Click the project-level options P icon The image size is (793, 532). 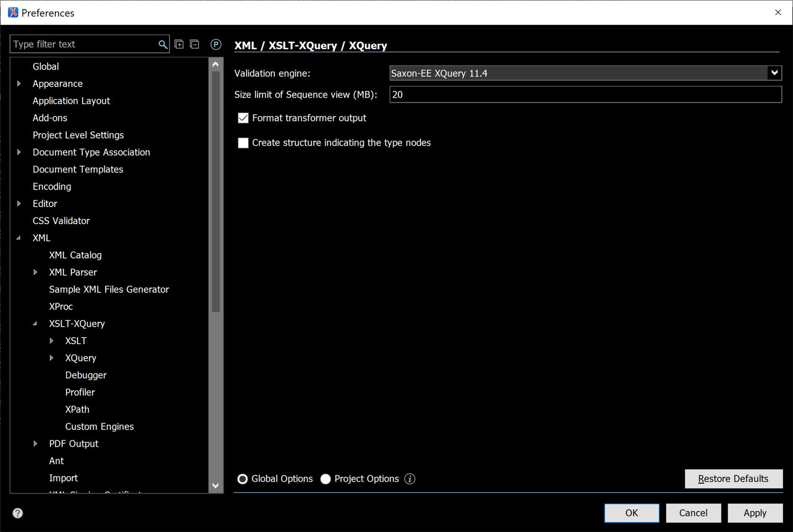tap(216, 44)
